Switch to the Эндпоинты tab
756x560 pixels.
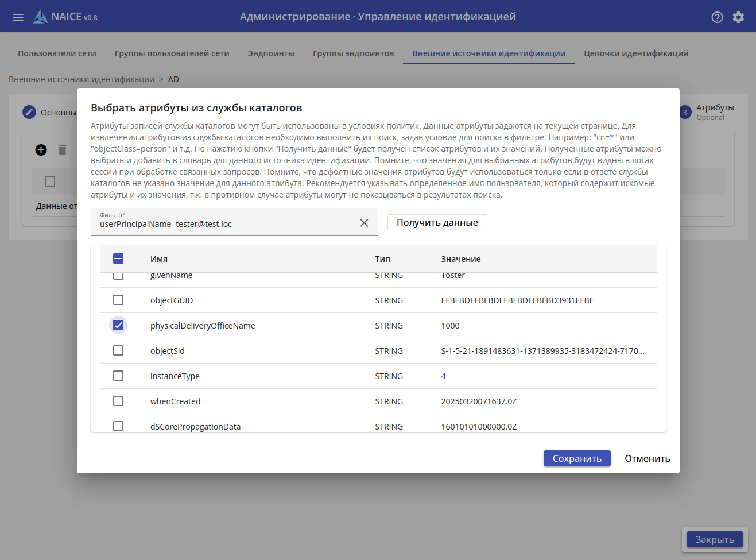coord(271,53)
